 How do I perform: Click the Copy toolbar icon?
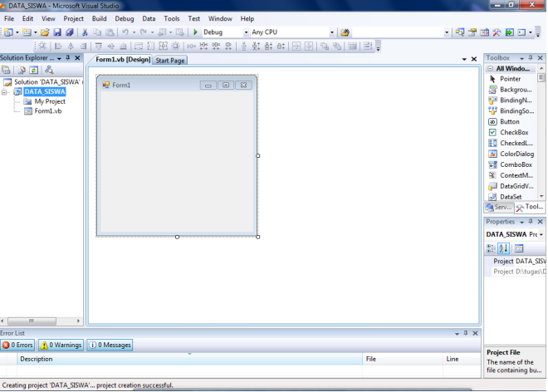[x=97, y=32]
